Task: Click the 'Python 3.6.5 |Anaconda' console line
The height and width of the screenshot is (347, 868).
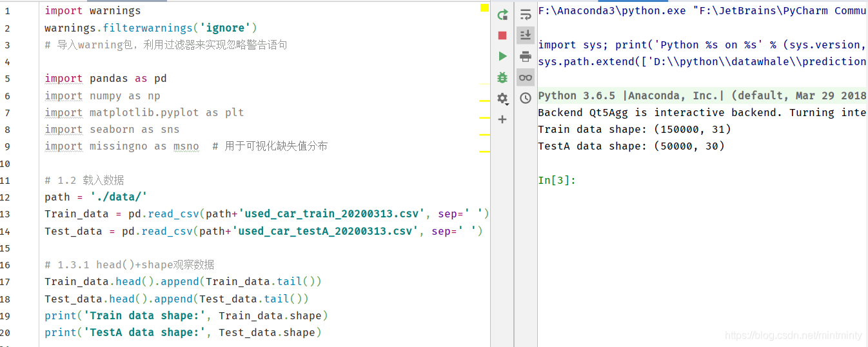Action: point(702,95)
